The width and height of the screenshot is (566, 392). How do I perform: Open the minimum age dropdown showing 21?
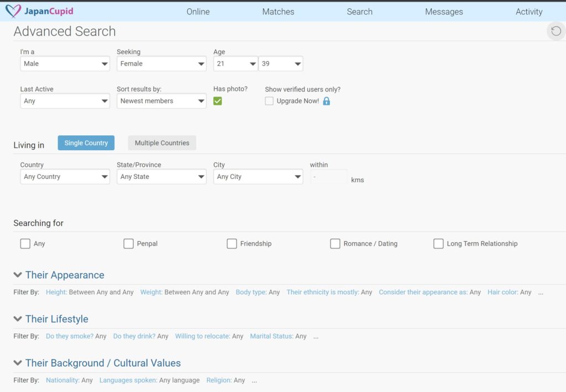tap(235, 63)
